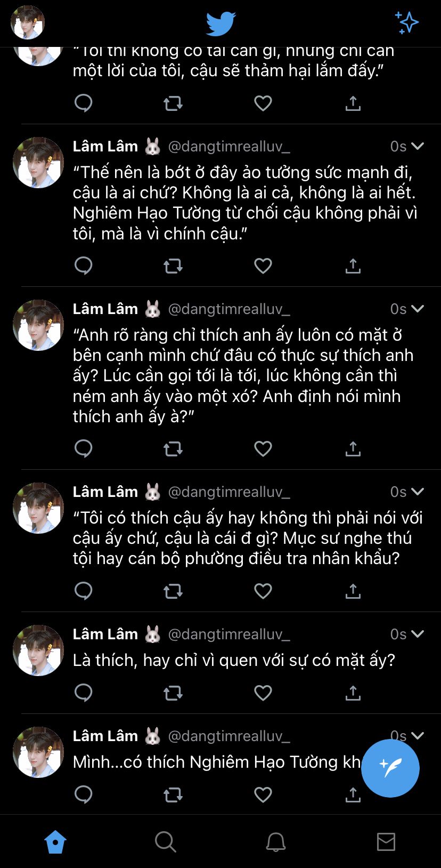Like the tweet "Là thích, hay chỉ vì quen"

(263, 693)
